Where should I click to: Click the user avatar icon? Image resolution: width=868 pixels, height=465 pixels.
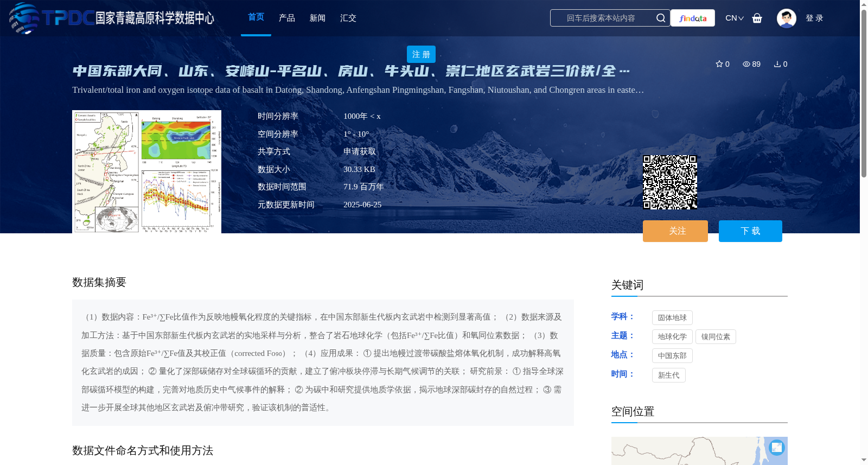(786, 18)
